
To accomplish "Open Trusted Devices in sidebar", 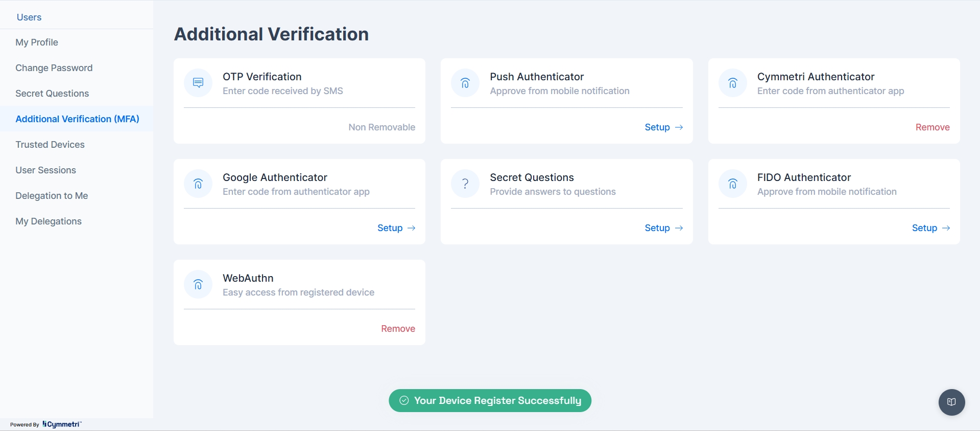I will click(50, 145).
